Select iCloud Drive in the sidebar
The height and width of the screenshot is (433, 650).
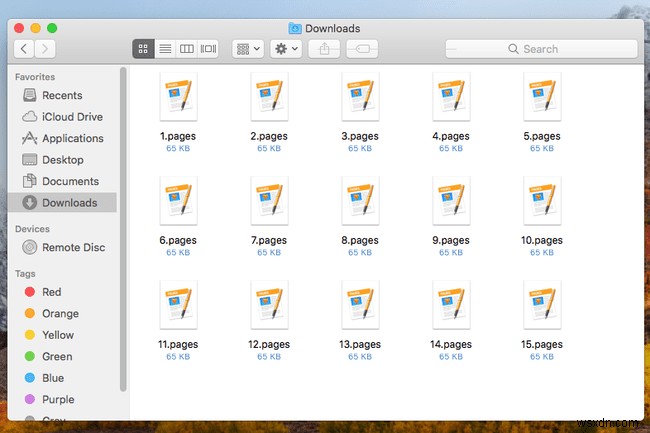coord(71,117)
